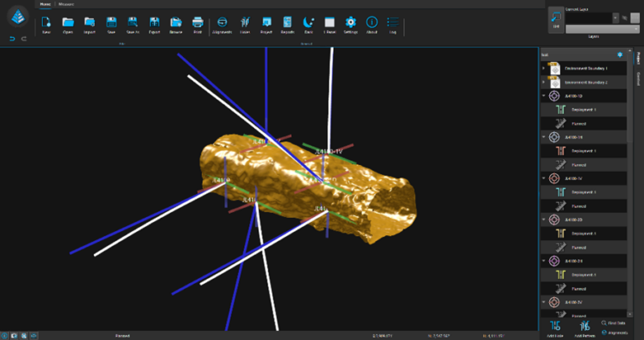Click the About info icon
Viewport: 644px width, 340px height.
tap(372, 24)
